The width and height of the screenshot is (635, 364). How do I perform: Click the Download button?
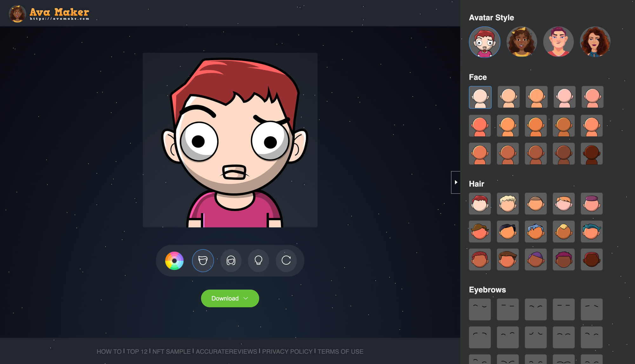click(x=224, y=298)
